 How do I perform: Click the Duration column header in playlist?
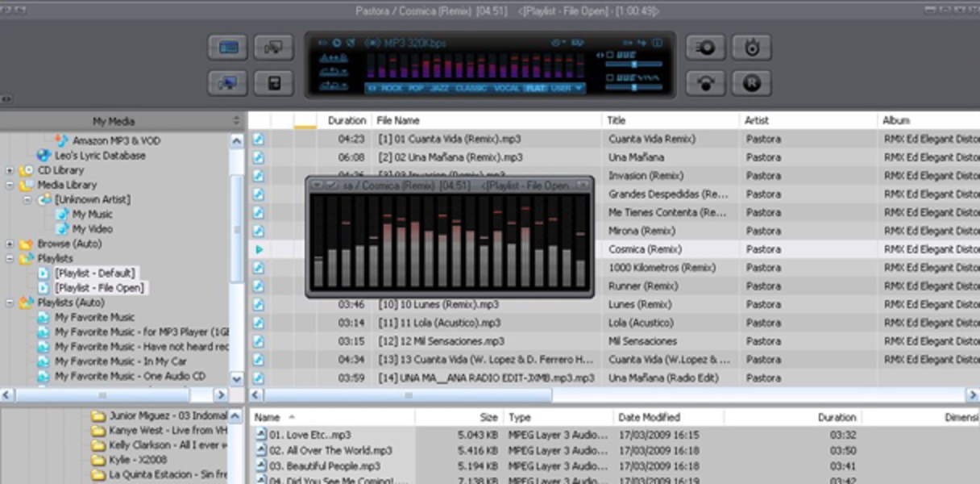click(x=347, y=120)
